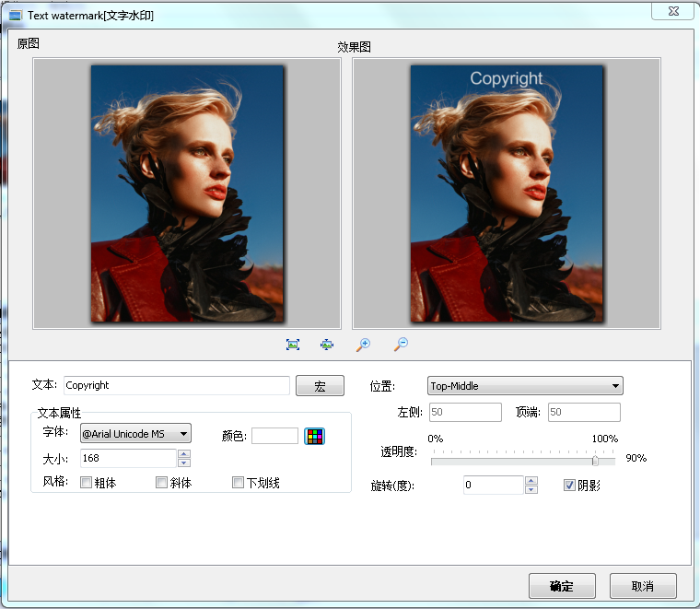Screen dimensions: 700x609
Task: Click the Copyright text input field
Action: point(175,386)
